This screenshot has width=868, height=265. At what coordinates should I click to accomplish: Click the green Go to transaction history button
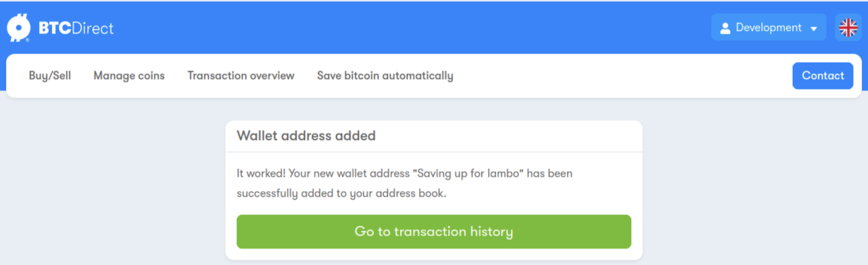(x=434, y=232)
